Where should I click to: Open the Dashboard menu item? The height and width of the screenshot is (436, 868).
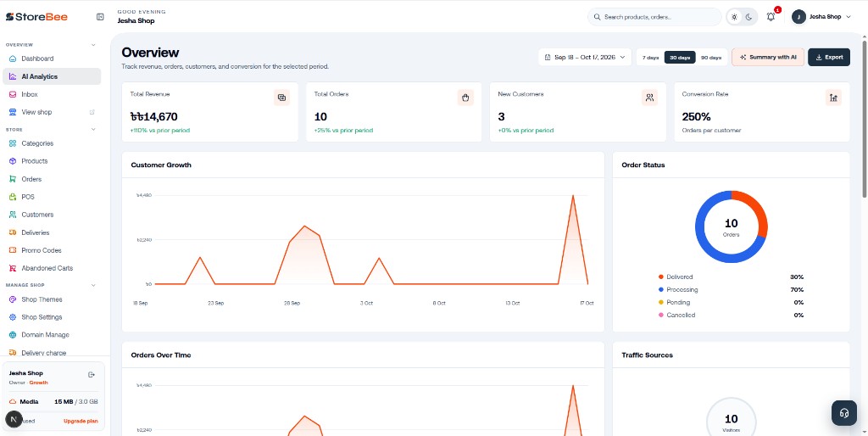click(52, 59)
